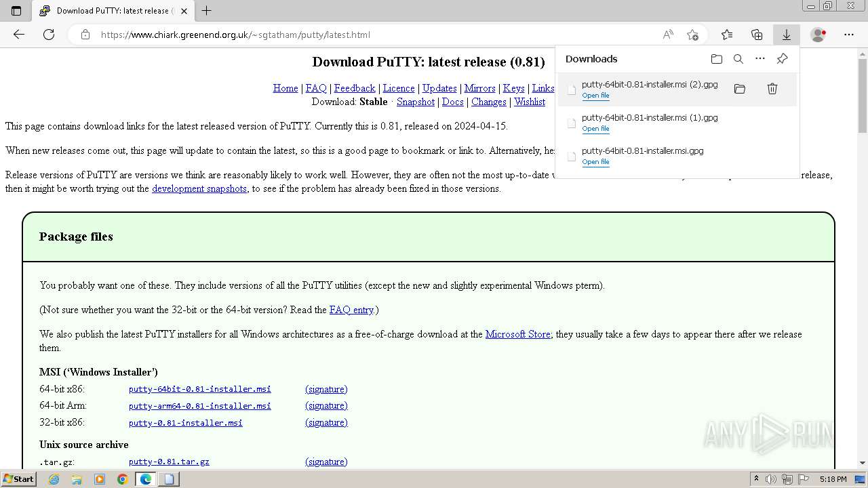
Task: Download putty-0.81-installer.msi 32-bit
Action: click(186, 422)
